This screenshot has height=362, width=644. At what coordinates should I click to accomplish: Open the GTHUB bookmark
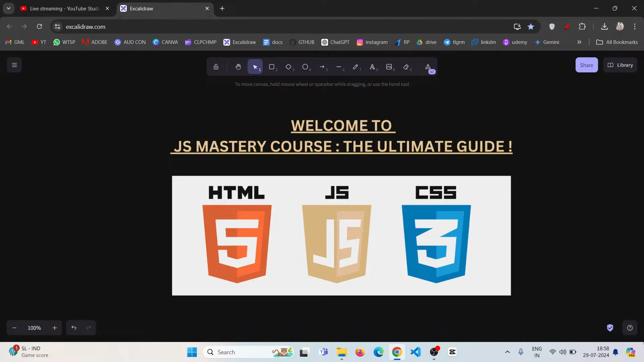[302, 42]
